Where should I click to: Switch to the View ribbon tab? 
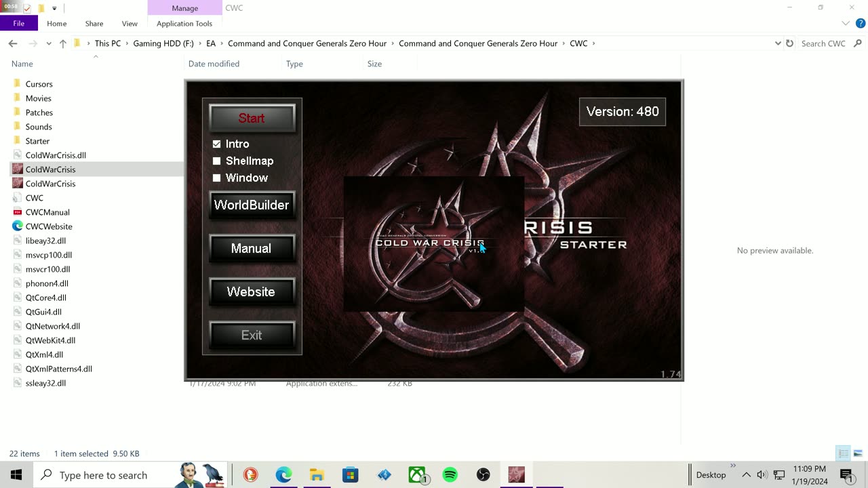click(x=130, y=24)
